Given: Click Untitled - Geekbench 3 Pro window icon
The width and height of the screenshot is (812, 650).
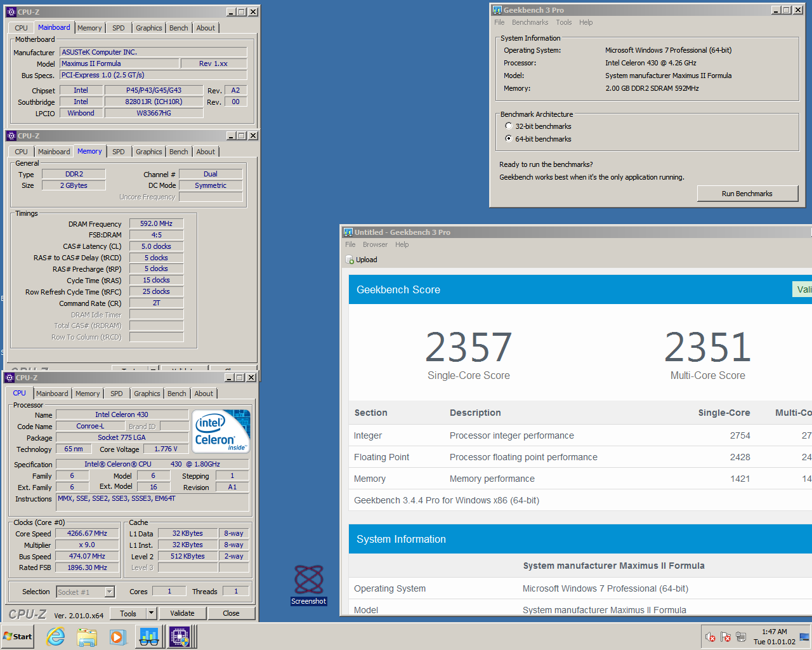Looking at the screenshot, I should click(x=348, y=232).
